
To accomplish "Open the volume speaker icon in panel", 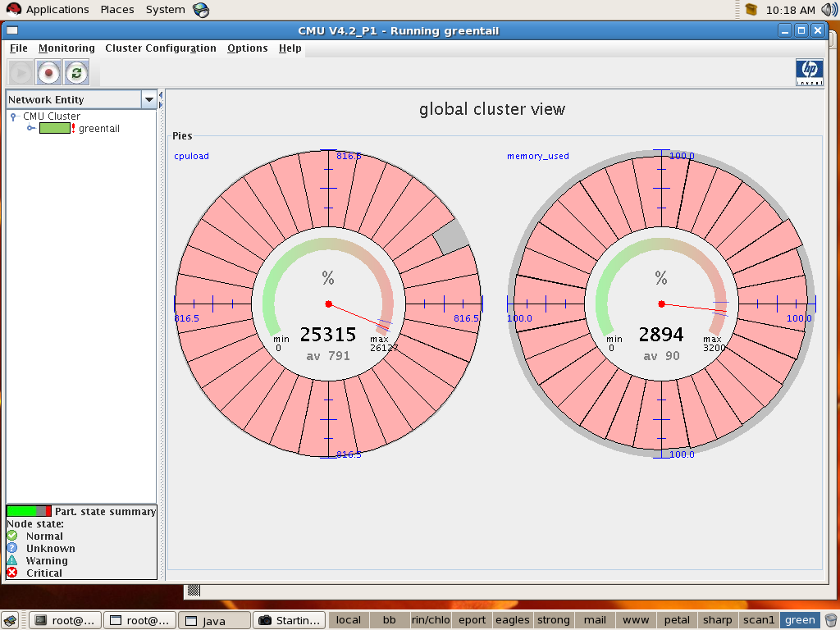I will coord(829,10).
